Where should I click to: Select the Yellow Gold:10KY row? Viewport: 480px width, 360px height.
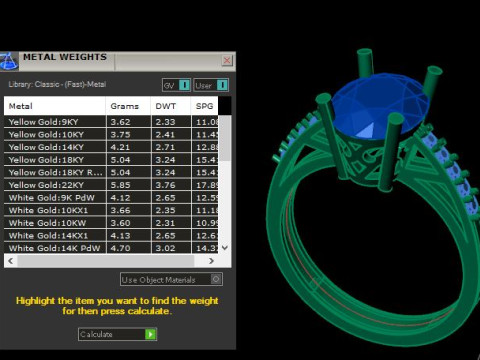pos(111,134)
